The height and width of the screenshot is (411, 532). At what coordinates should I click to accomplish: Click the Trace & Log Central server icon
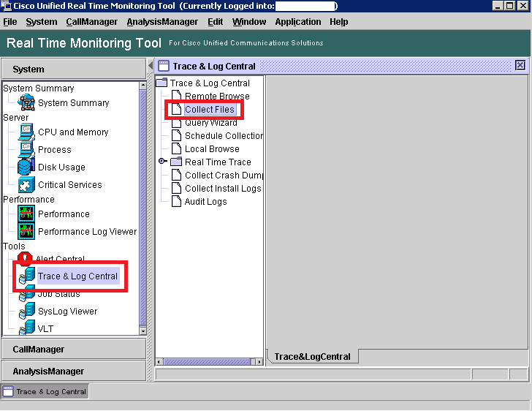pyautogui.click(x=27, y=276)
